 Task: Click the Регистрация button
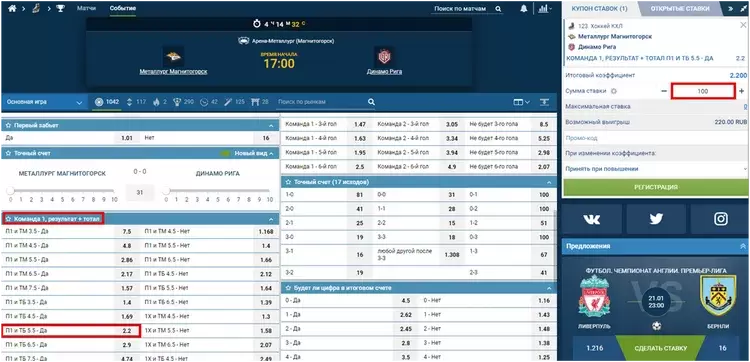(656, 187)
